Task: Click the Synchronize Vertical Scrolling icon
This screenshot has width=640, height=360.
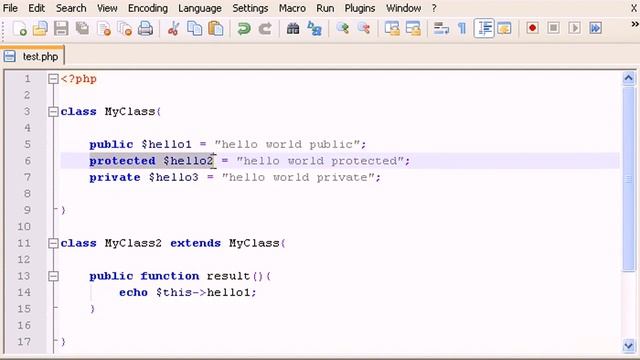Action: (392, 29)
